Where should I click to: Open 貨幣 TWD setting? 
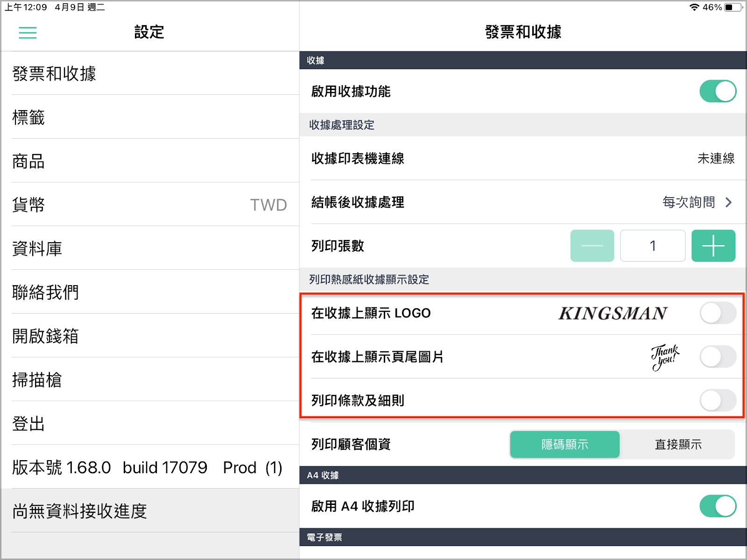pos(150,204)
